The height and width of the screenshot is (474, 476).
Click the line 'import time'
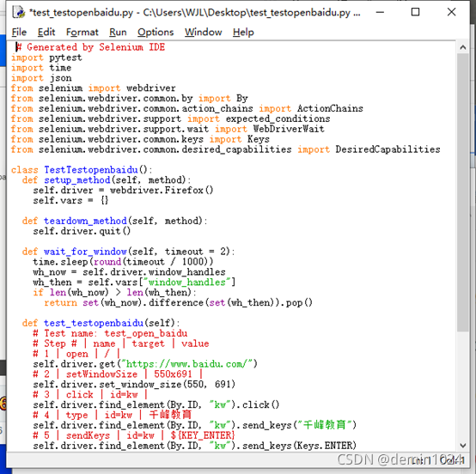pyautogui.click(x=41, y=68)
